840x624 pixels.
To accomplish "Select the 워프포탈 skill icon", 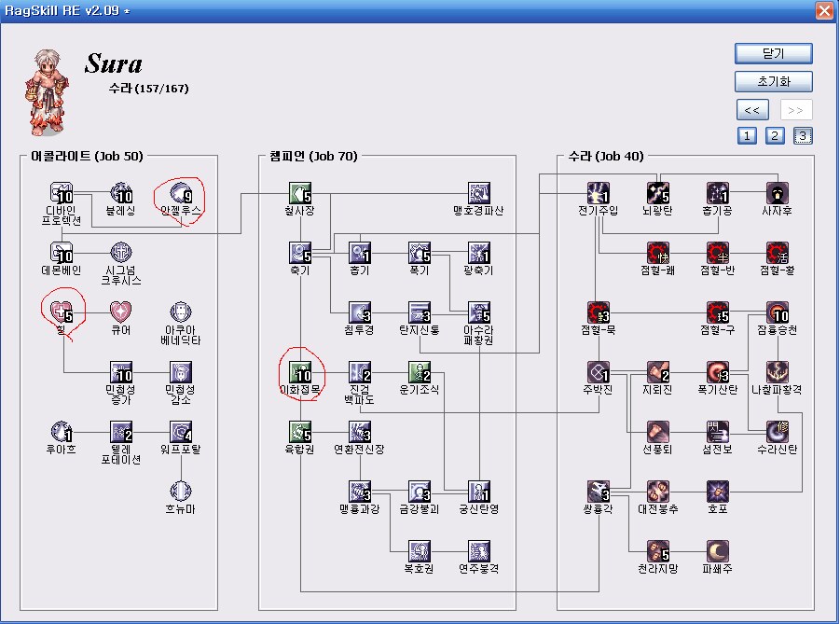I will click(x=181, y=431).
